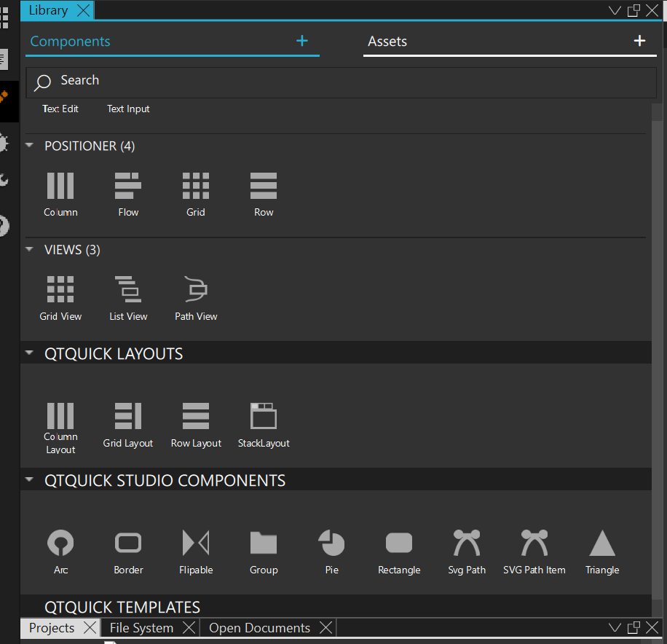Click the Search input field
The image size is (667, 644).
(341, 82)
